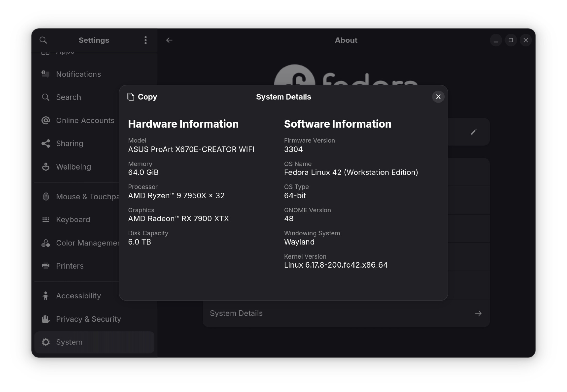
Task: Open the Search settings panel
Action: 68,97
